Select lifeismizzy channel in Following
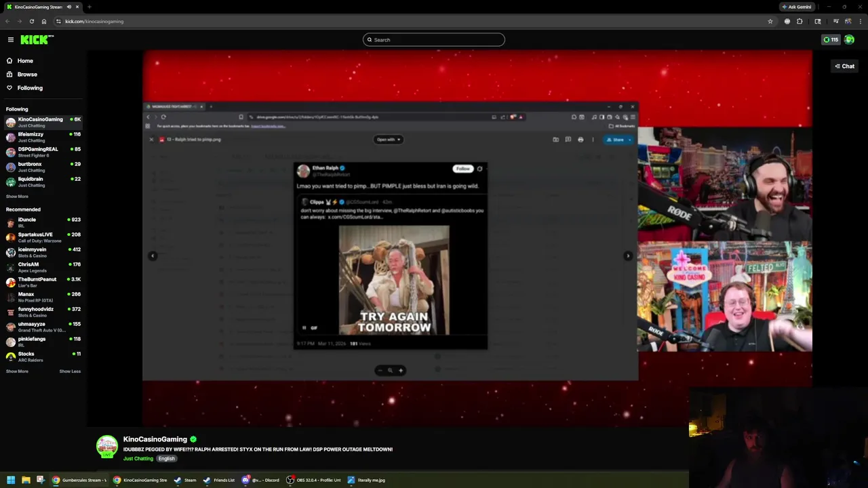 click(43, 137)
